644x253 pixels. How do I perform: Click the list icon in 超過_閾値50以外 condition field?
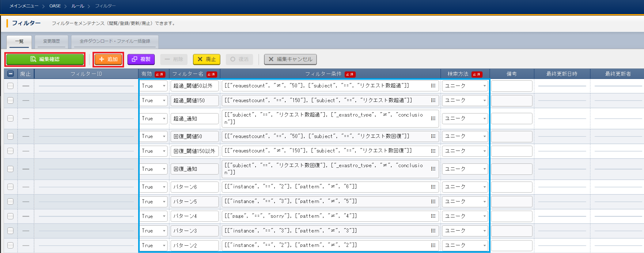pyautogui.click(x=433, y=86)
